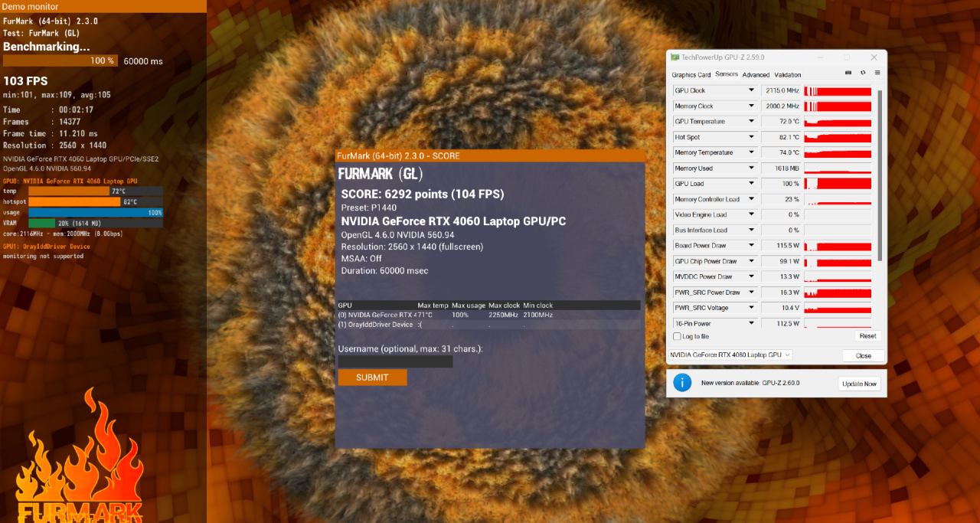This screenshot has width=980, height=523.
Task: Click the NVIDIA GeForce RTX row in score table
Action: [x=488, y=315]
